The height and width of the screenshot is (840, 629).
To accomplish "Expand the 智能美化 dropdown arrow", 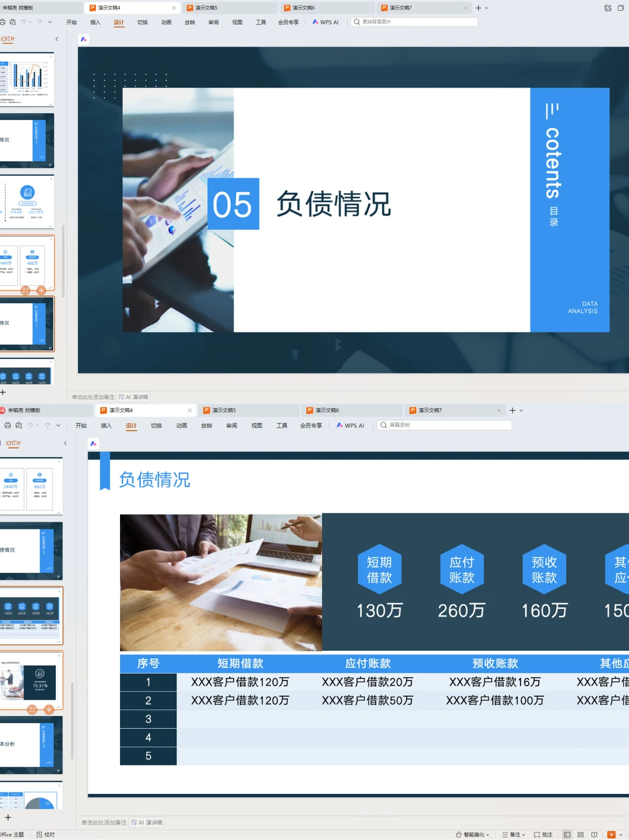I will click(487, 834).
